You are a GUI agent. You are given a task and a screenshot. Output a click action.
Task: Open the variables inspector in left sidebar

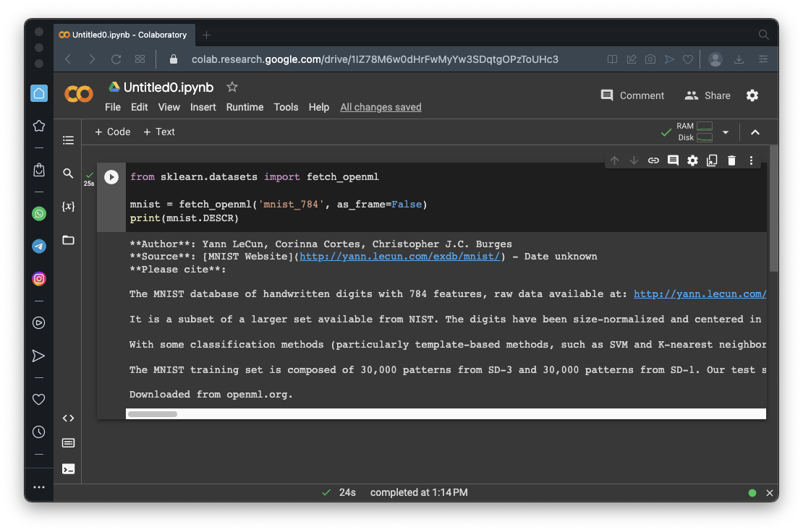pos(68,207)
